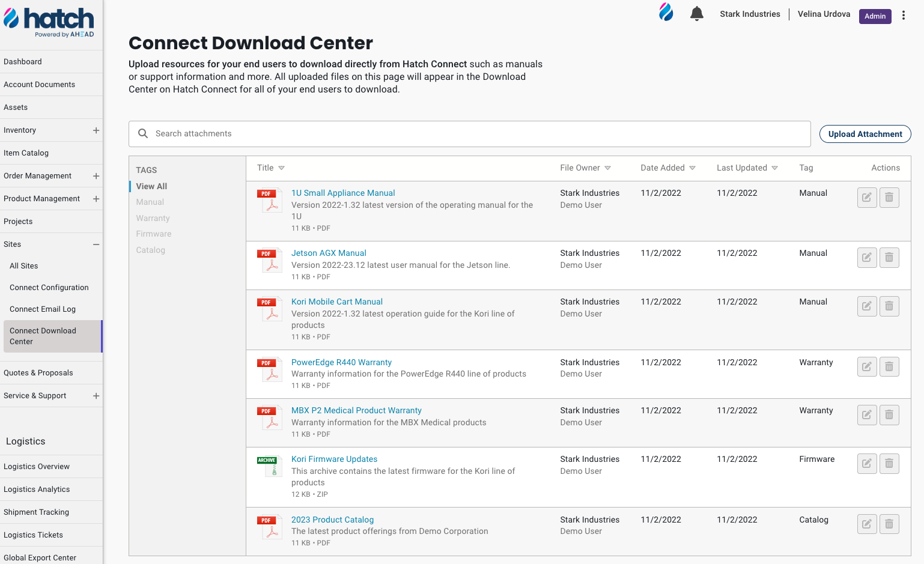This screenshot has width=924, height=564.
Task: Click the Hatch logo in sidebar
Action: 49,22
